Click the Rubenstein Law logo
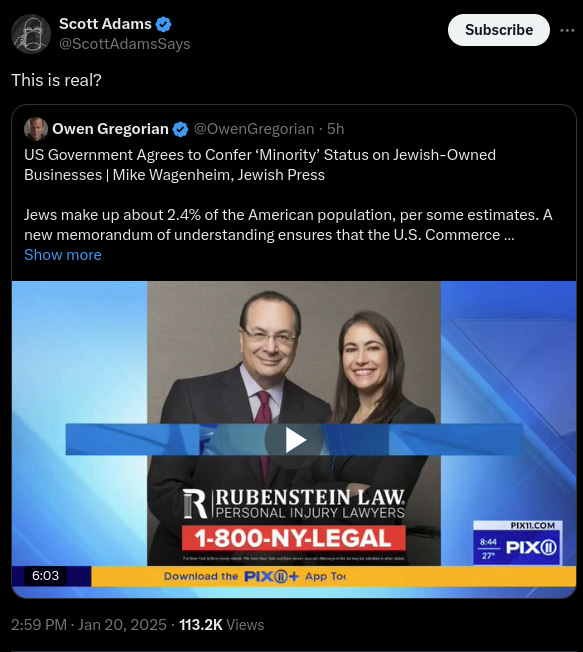The width and height of the screenshot is (583, 652). (x=294, y=503)
